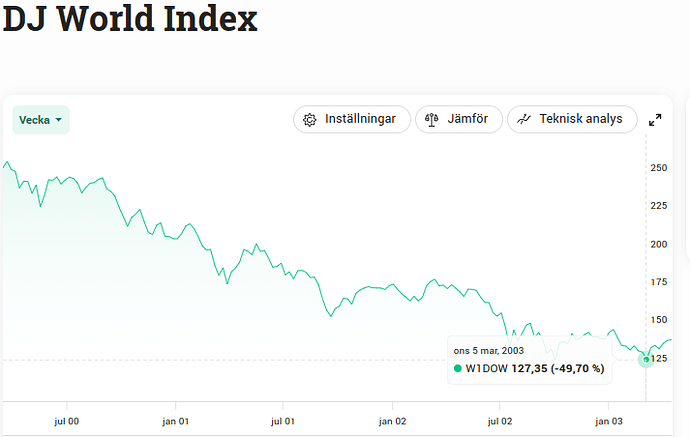
Task: Click the green W1DOW dot in tooltip
Action: click(x=458, y=369)
